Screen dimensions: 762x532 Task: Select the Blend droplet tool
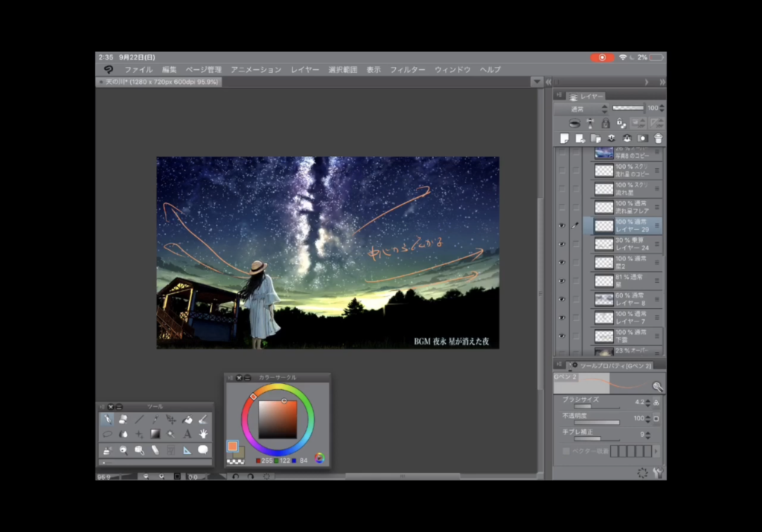[x=123, y=435]
